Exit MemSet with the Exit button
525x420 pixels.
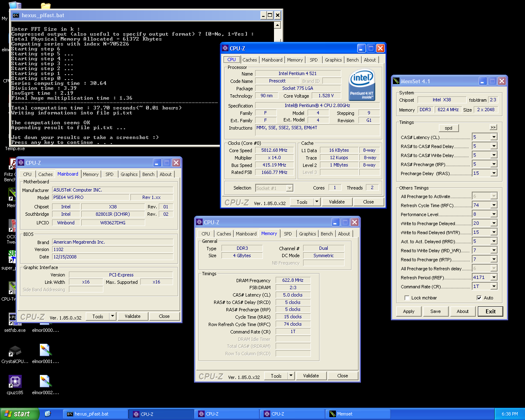click(491, 311)
